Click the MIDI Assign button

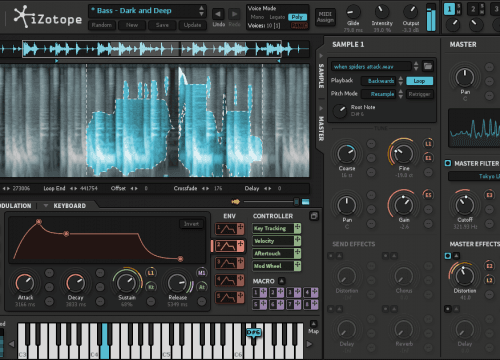325,17
